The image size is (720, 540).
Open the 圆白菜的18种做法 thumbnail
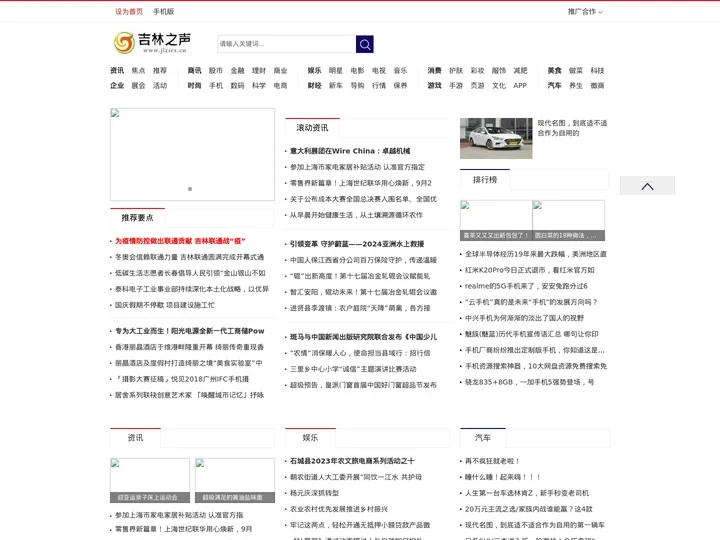[x=568, y=220]
